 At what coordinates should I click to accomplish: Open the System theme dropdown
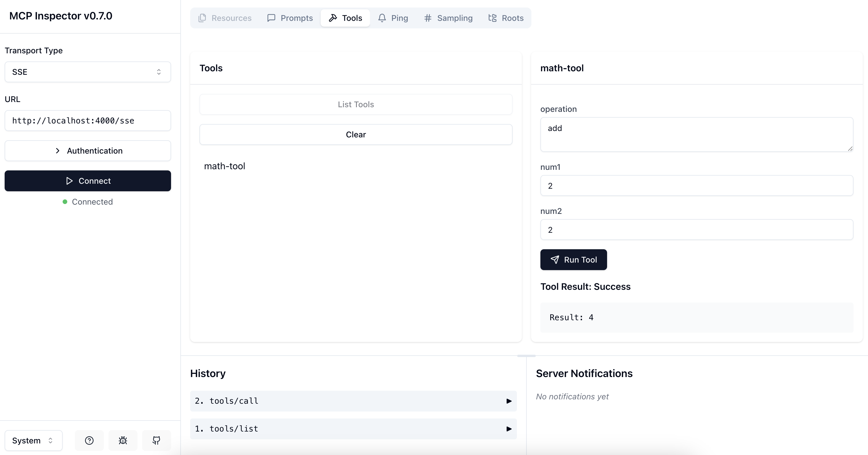tap(33, 440)
